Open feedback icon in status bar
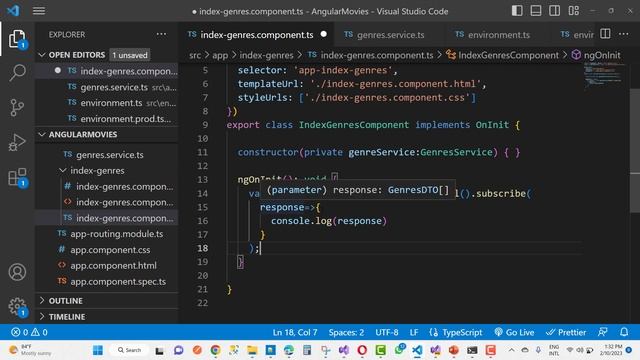This screenshot has height=360, width=640. pos(603,332)
